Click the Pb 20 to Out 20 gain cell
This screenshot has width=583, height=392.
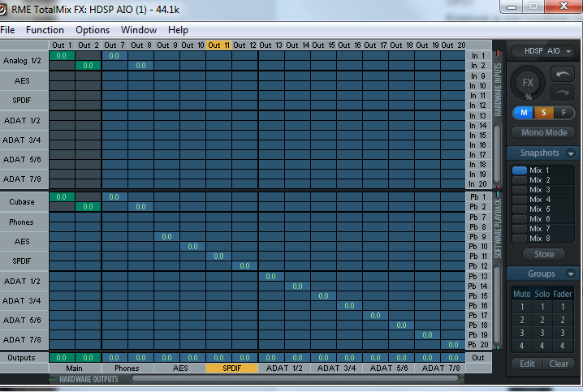point(453,344)
